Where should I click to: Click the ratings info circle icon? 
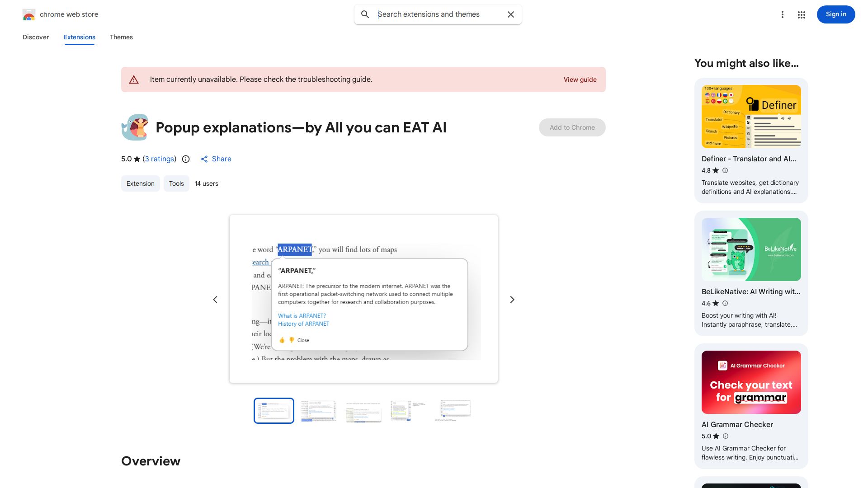coord(186,159)
